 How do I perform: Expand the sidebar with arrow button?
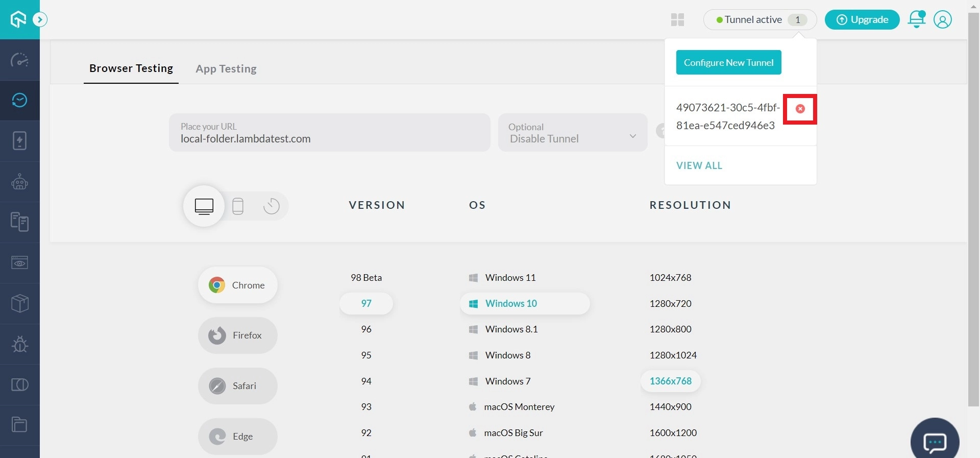click(40, 20)
